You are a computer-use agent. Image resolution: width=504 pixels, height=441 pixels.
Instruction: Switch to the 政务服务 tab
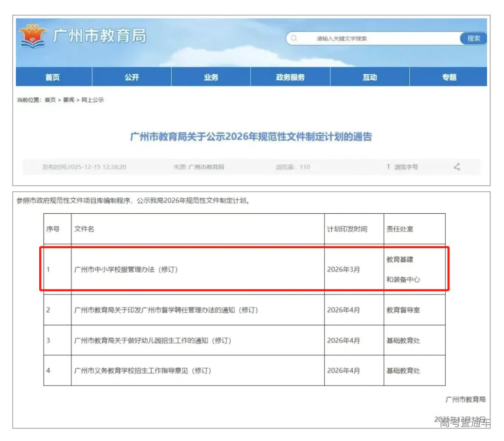click(291, 77)
